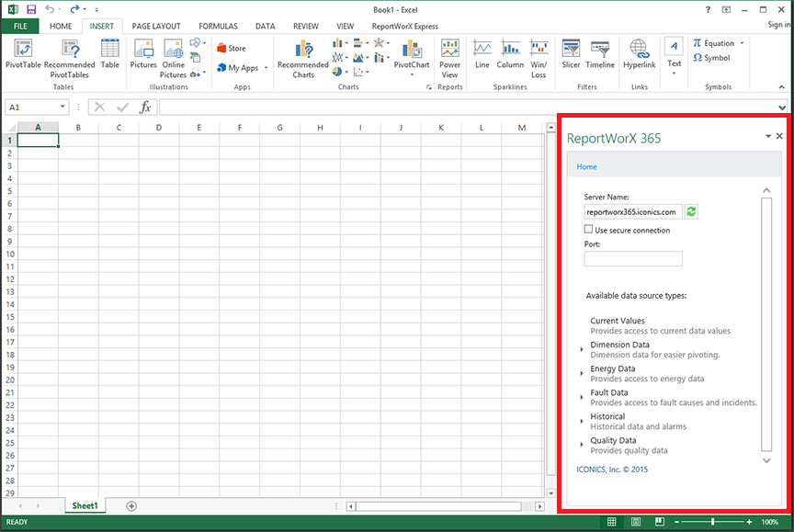
Task: Insert a Timeline filter
Action: [600, 54]
